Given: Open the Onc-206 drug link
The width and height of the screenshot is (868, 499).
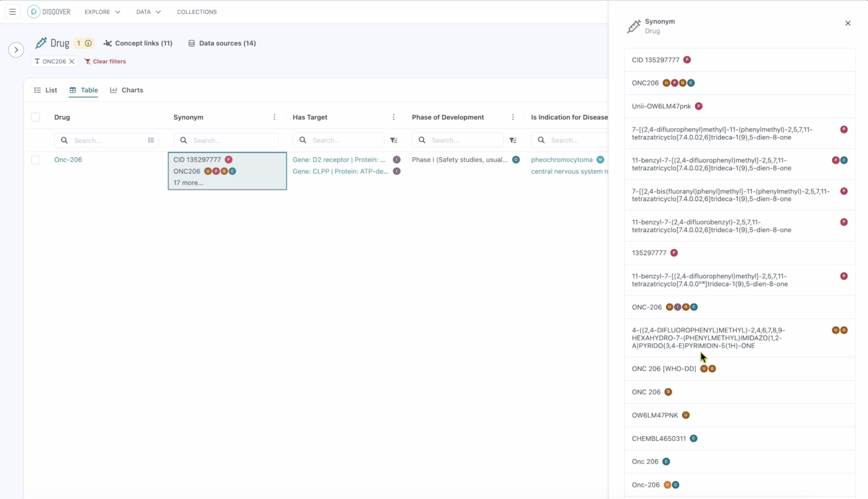Looking at the screenshot, I should click(68, 160).
